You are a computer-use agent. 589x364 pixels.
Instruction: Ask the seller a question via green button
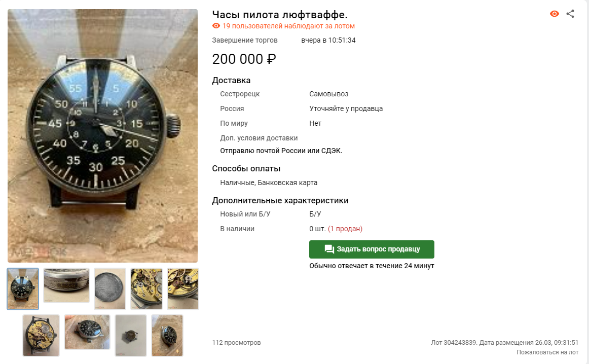372,249
